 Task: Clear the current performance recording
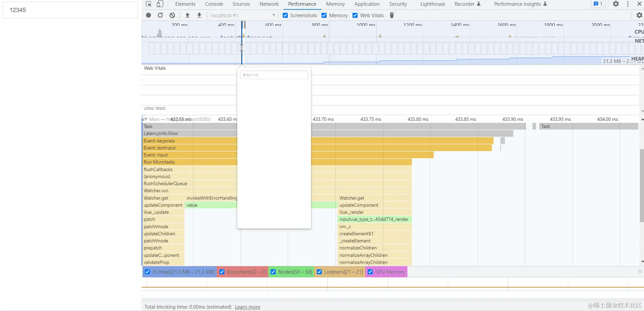(x=172, y=15)
